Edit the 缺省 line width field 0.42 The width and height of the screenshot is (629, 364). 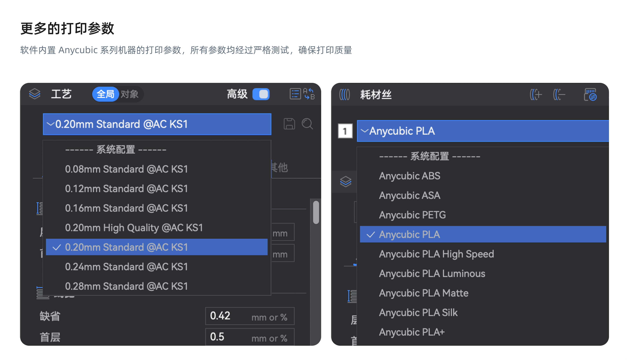tap(250, 316)
